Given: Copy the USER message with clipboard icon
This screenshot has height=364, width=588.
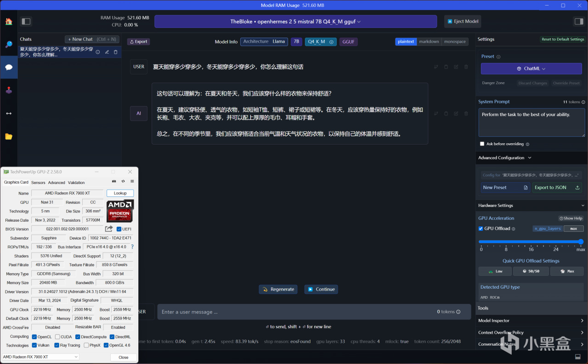Looking at the screenshot, I should 446,67.
